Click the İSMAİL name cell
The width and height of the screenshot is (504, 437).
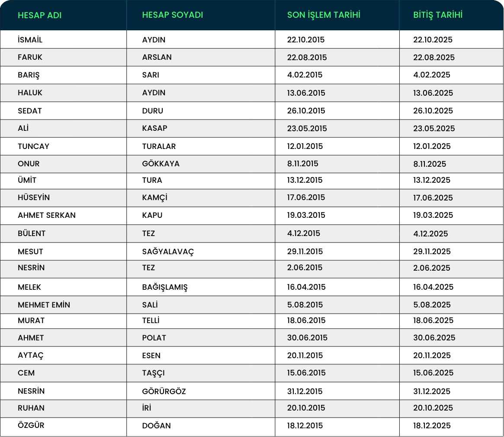tap(30, 40)
